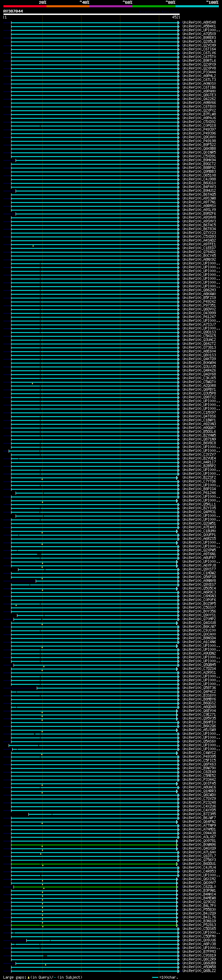Screen dimensions: 222x980
Task: Click hit label UniRef100_B7Z3M5
Action: [199, 814]
